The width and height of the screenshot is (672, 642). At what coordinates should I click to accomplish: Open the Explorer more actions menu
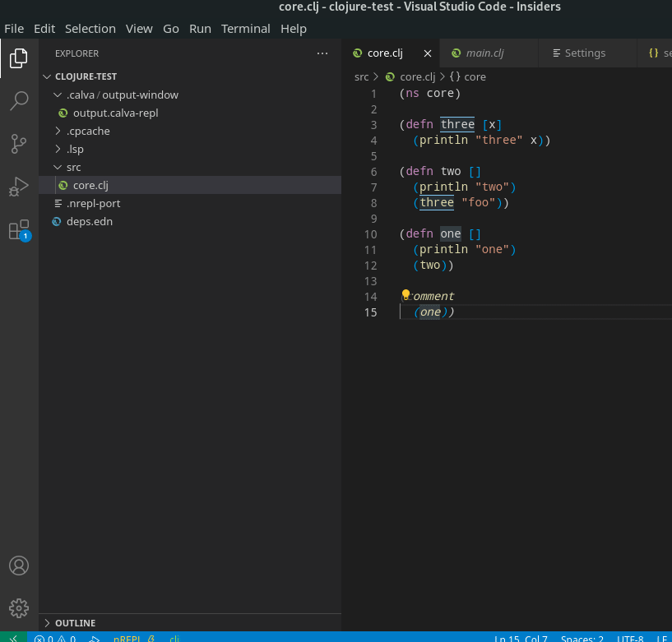[322, 53]
